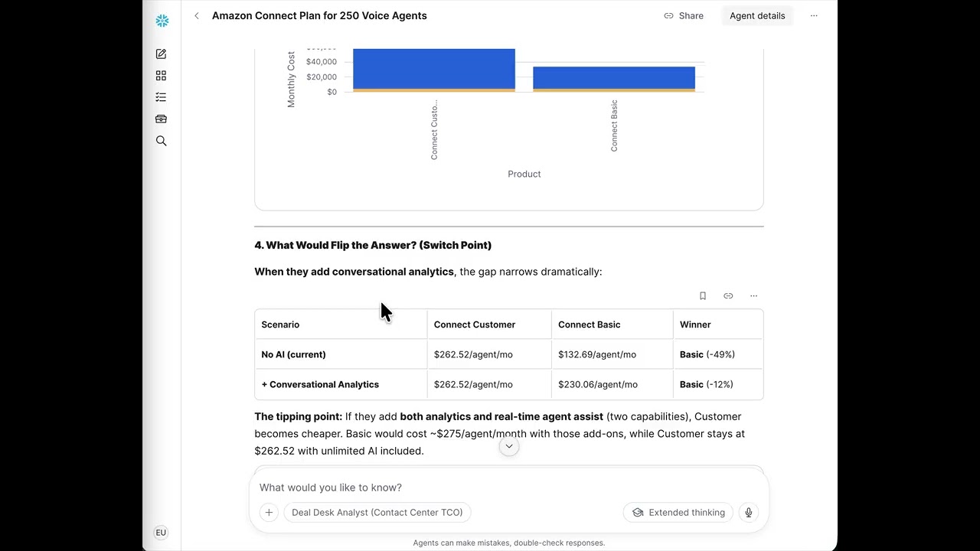Start voice input with microphone

(749, 513)
